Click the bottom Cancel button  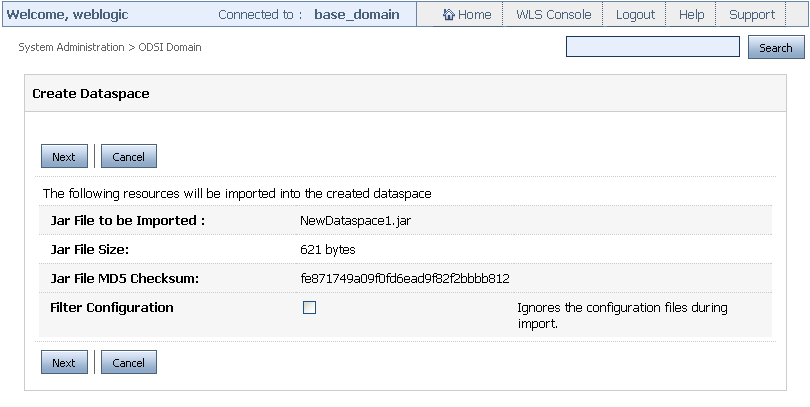(x=129, y=363)
